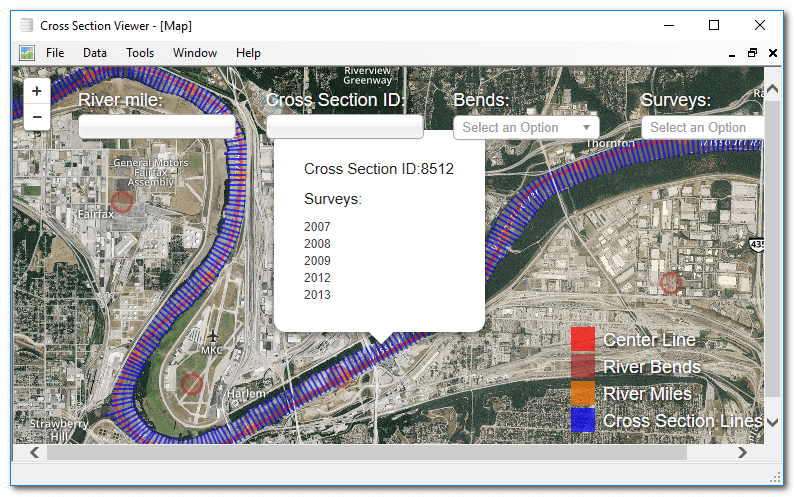Click the Center Line legend label

tap(649, 340)
